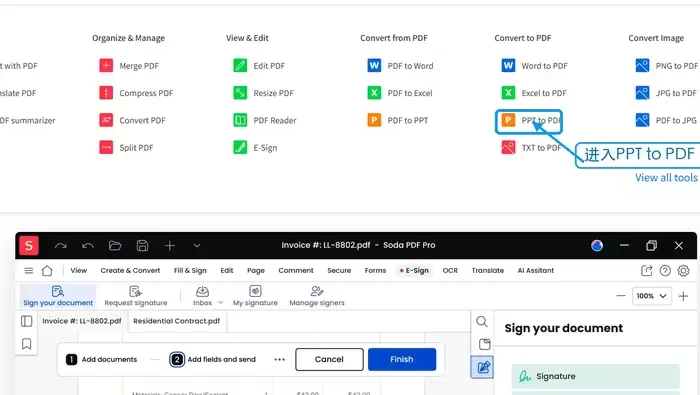Go to Home via house icon
The width and height of the screenshot is (700, 395).
47,270
